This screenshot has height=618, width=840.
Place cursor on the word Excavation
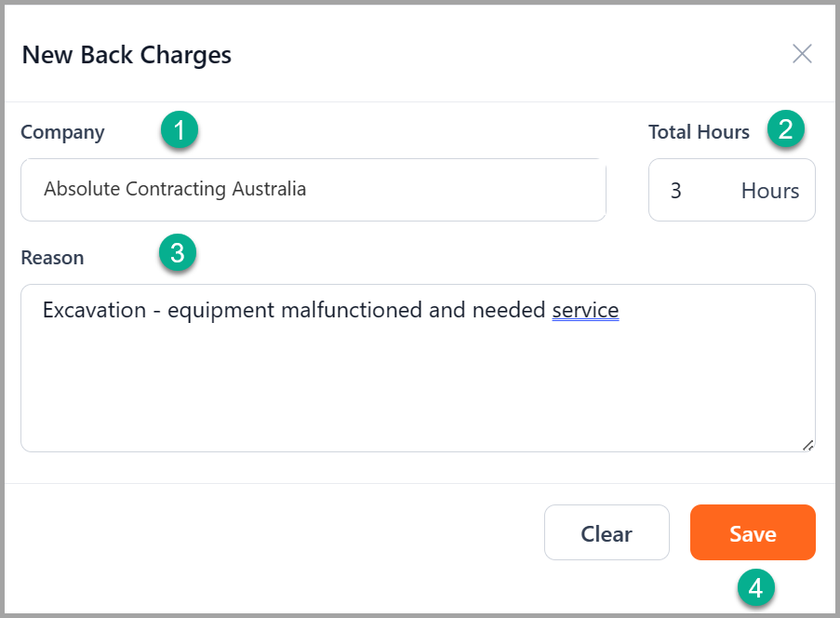tap(94, 310)
